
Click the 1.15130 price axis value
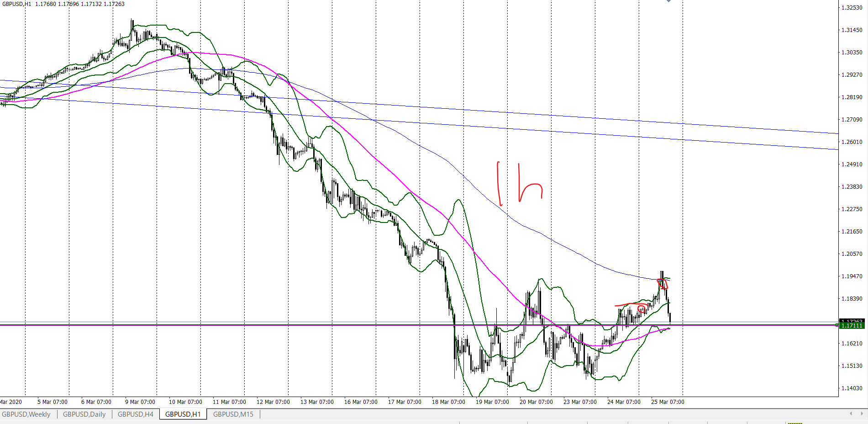pos(852,366)
